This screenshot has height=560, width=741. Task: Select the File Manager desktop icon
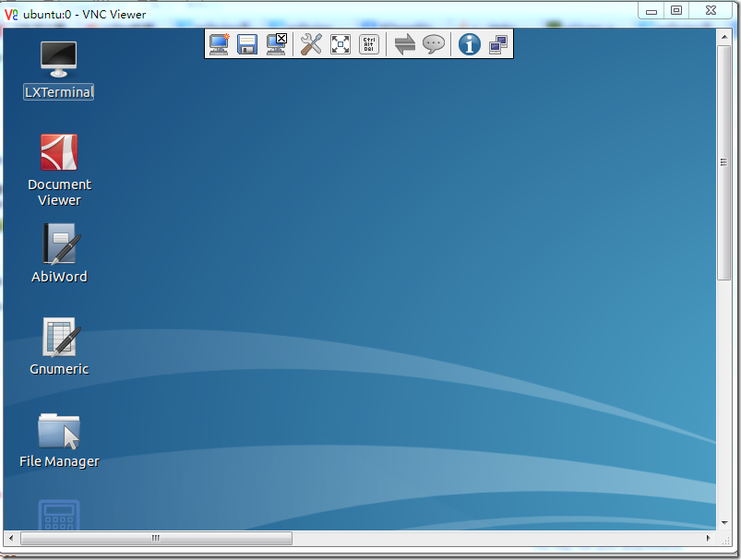click(59, 431)
